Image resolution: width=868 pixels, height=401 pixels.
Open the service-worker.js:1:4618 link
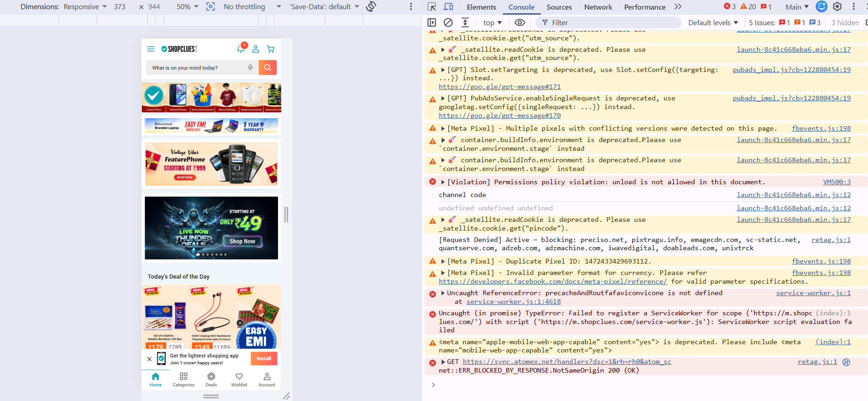coord(513,302)
